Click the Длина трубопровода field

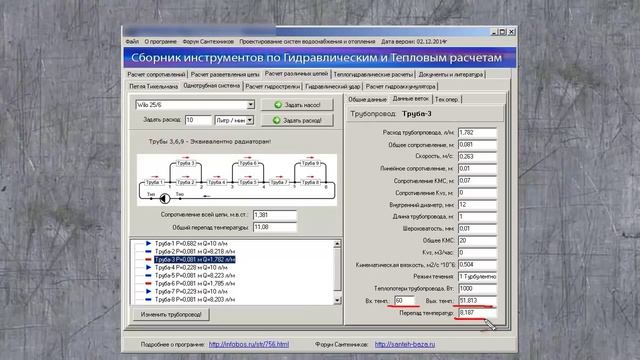[477, 217]
